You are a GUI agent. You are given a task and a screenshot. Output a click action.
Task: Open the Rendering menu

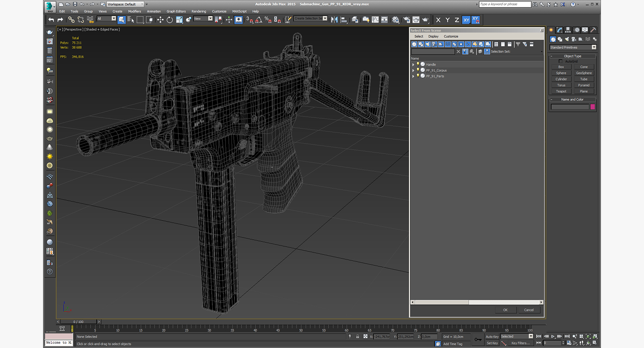[x=199, y=11]
